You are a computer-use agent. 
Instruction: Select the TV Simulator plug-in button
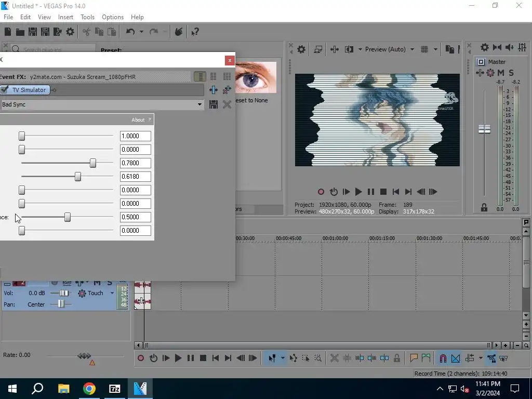[29, 90]
